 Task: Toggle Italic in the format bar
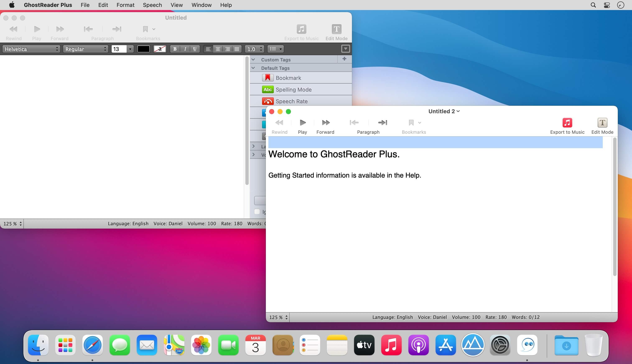click(x=185, y=49)
